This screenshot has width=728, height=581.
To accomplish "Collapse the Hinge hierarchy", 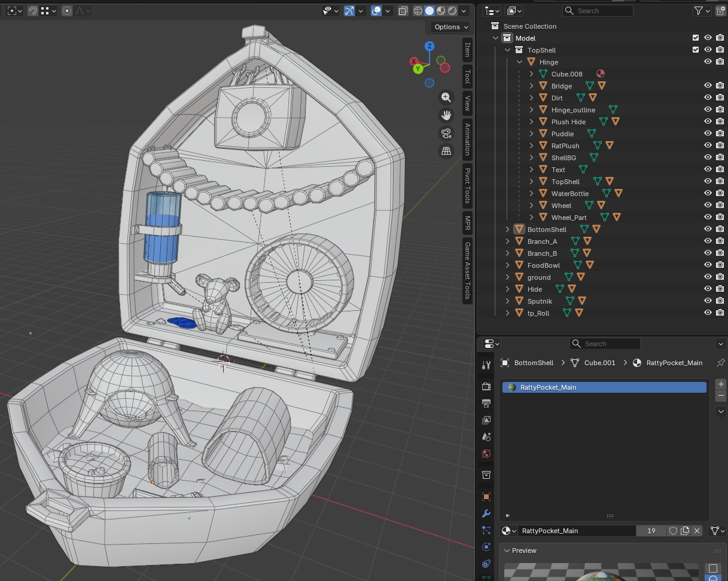I will point(519,62).
